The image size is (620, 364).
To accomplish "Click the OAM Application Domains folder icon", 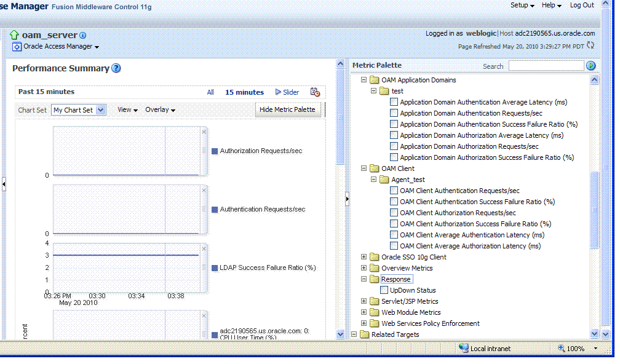I will tap(374, 80).
